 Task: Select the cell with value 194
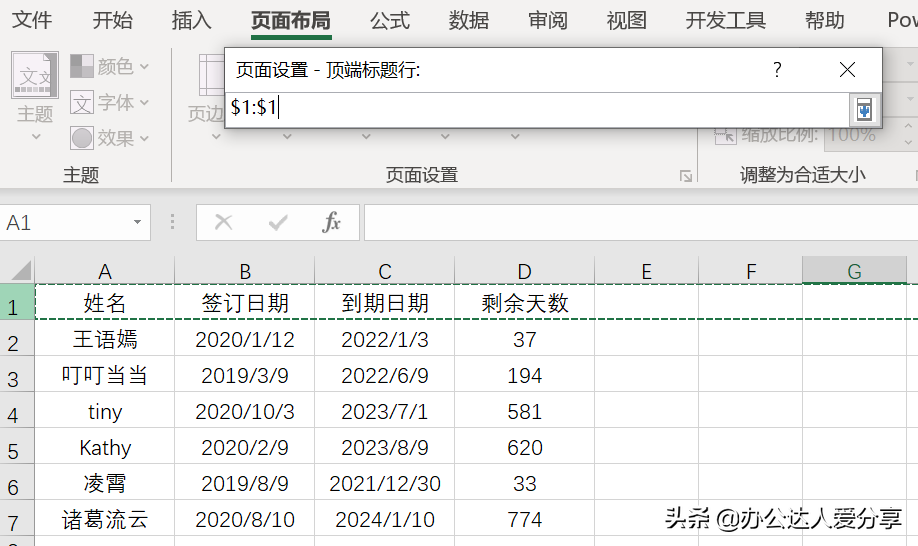(525, 375)
